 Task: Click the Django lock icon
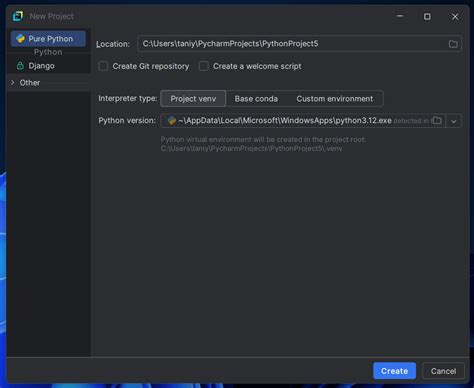(20, 66)
